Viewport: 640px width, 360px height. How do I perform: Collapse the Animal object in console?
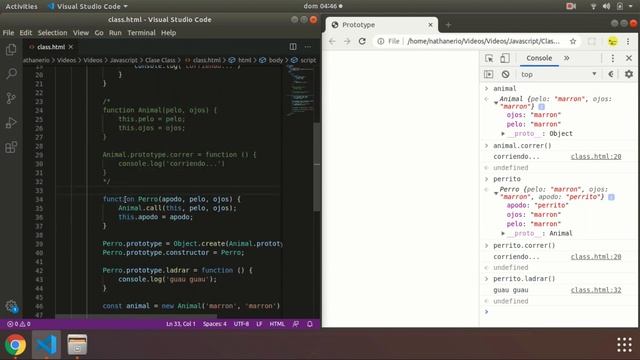pyautogui.click(x=496, y=102)
